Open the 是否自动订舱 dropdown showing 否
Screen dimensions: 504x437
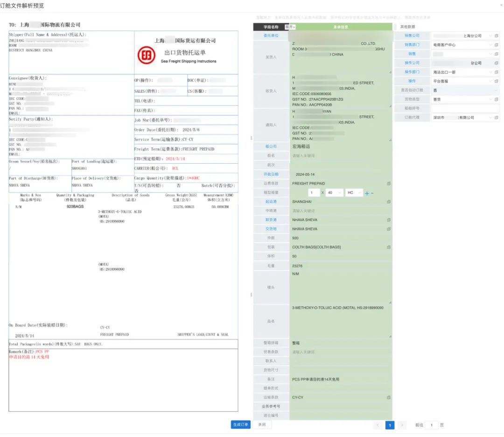click(464, 90)
